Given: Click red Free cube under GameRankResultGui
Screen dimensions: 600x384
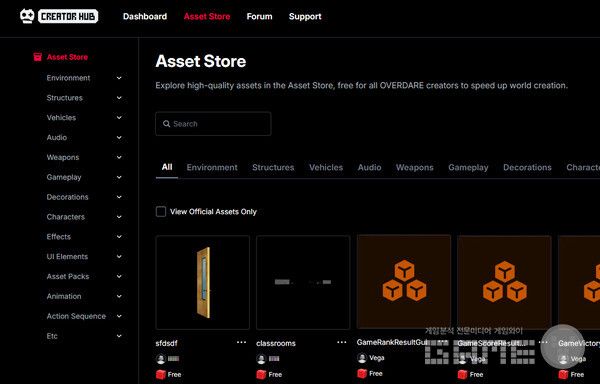Looking at the screenshot, I should click(362, 374).
